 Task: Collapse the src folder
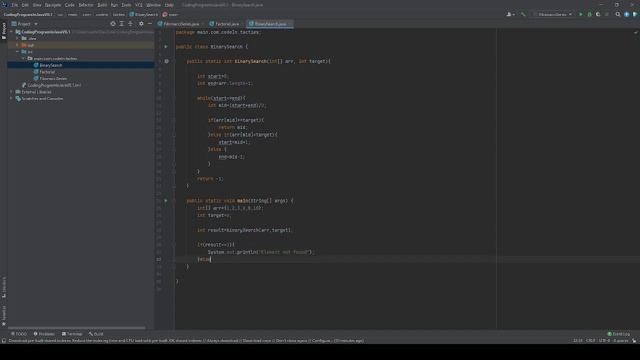tap(18, 52)
